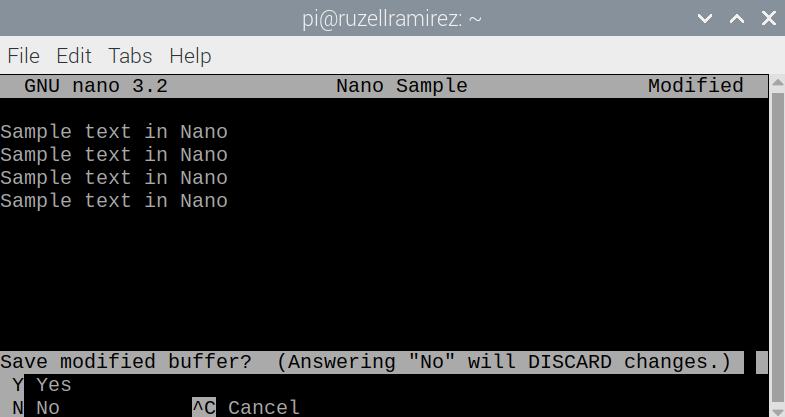Screen dimensions: 785x417
Task: Click the ^C shortcut key label
Action: (204, 407)
